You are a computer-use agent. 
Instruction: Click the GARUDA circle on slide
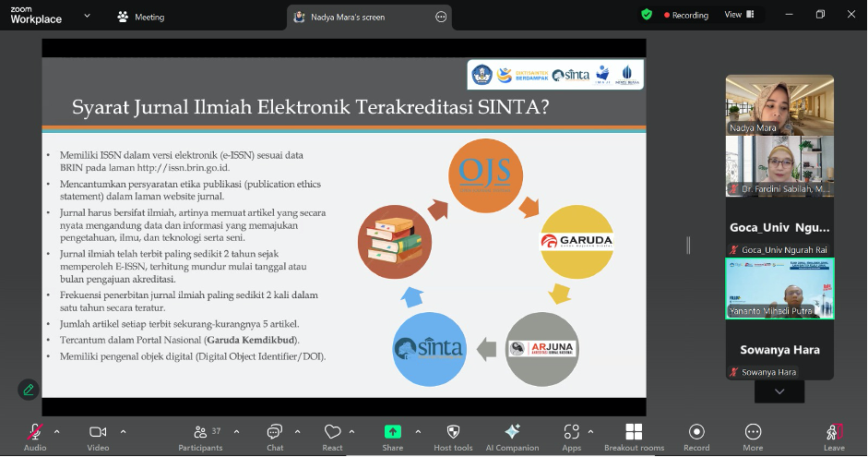pos(577,242)
